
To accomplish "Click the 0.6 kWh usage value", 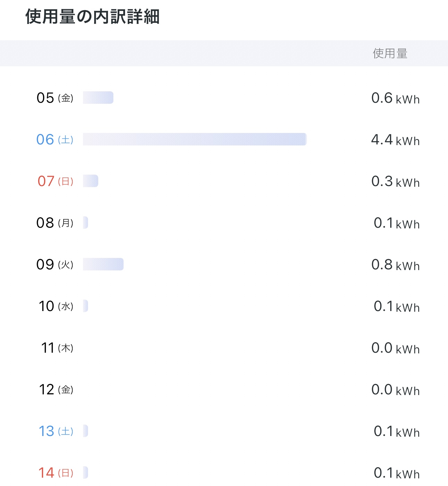I will (x=395, y=98).
